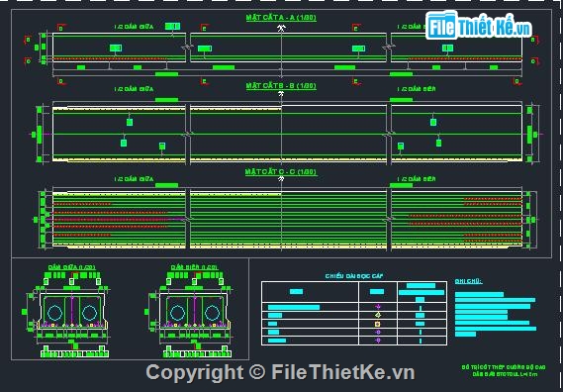Click the Copyright FileThietKe.vn watermark text
This screenshot has width=563, height=392.
[x=280, y=372]
